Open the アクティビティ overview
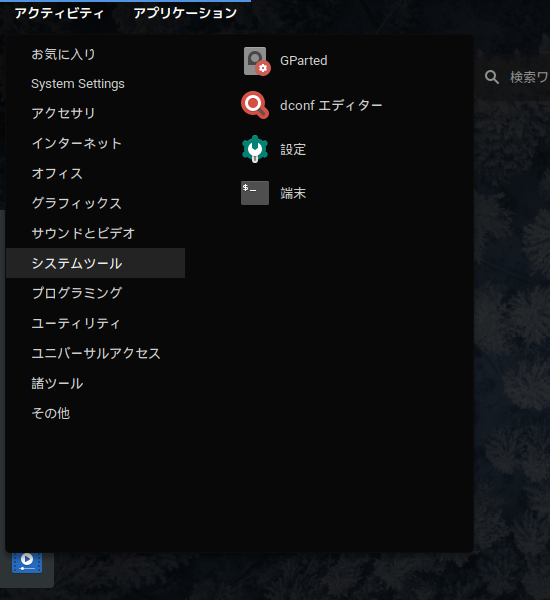 pos(59,13)
